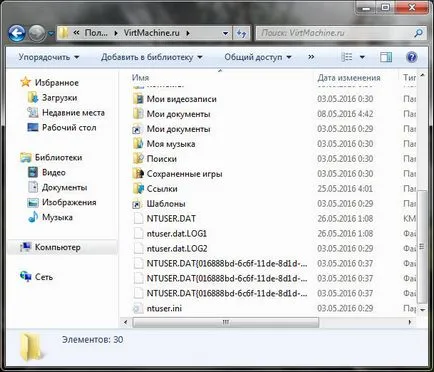Select the Моя музыка folder icon

[x=138, y=144]
